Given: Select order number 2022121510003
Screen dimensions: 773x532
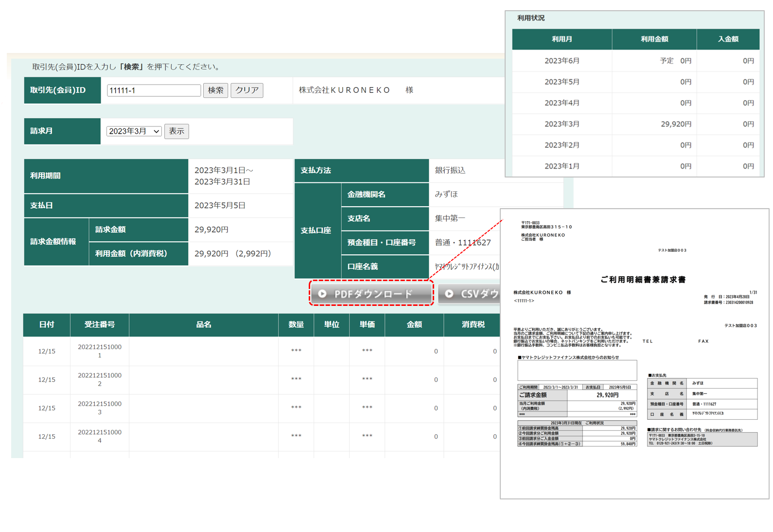Looking at the screenshot, I should 100,408.
